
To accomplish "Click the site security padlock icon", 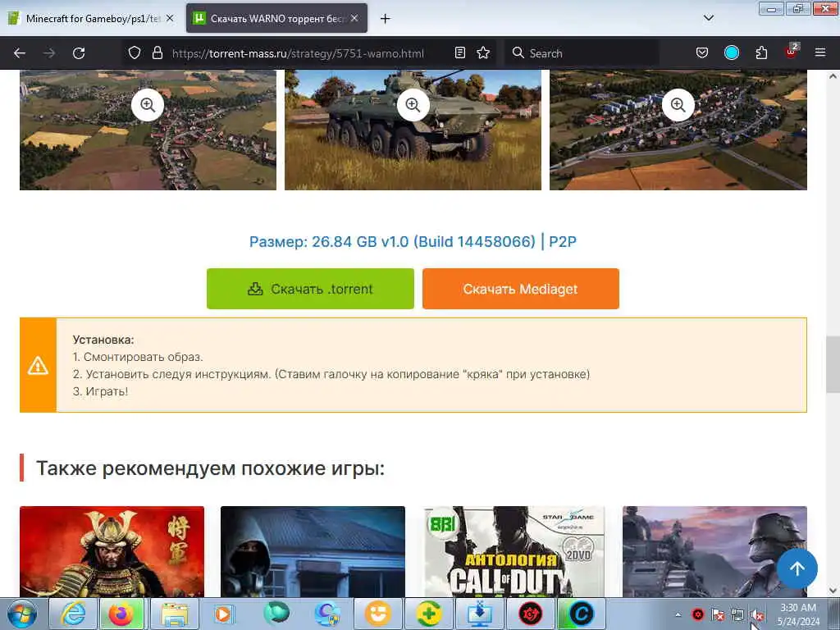I will 157,52.
